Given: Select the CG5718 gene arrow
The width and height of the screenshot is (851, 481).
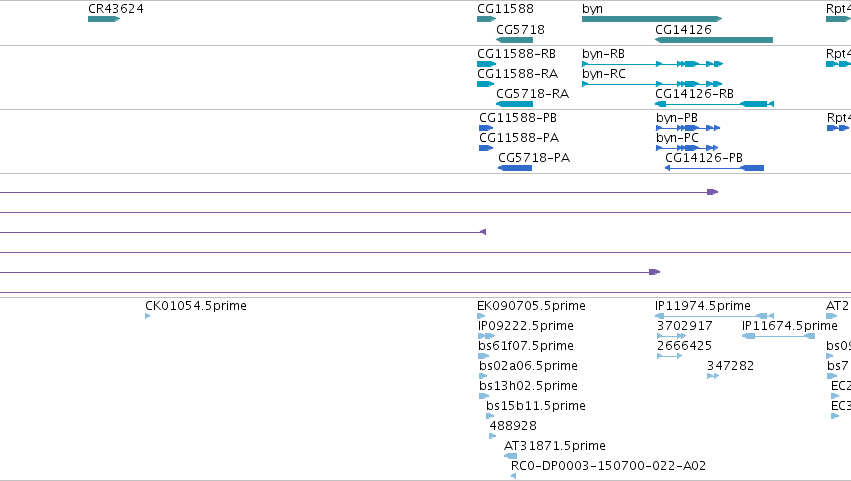Looking at the screenshot, I should click(x=515, y=40).
